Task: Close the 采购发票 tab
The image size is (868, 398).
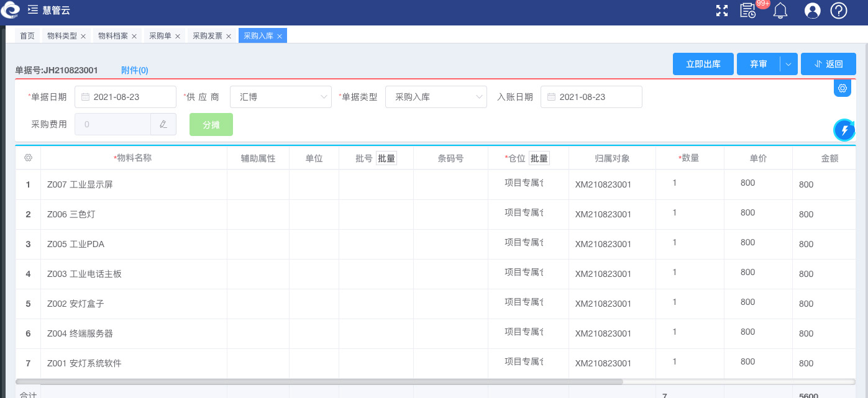Action: click(x=229, y=37)
